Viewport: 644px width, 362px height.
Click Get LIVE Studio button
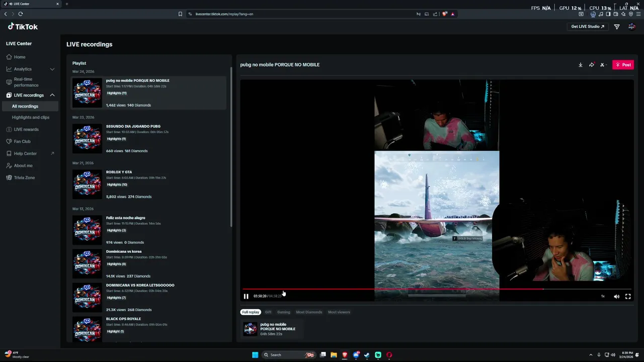click(x=588, y=27)
